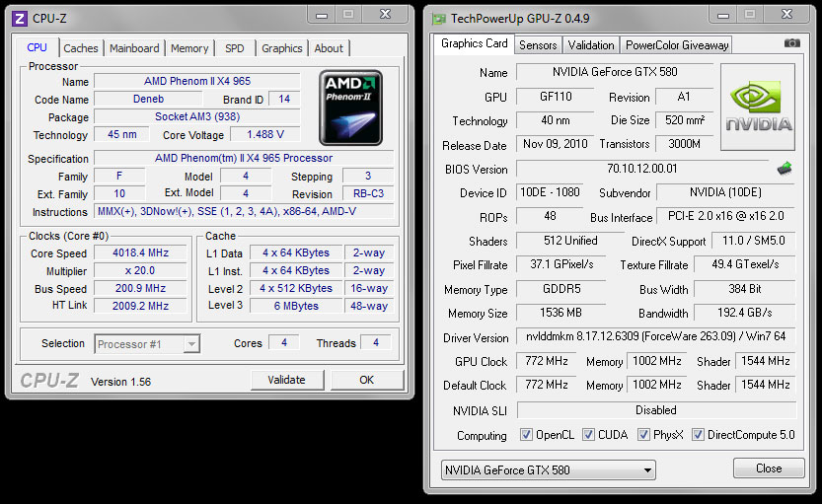Click the HT Link value 2009.2 MHz
822x504 pixels.
[140, 306]
